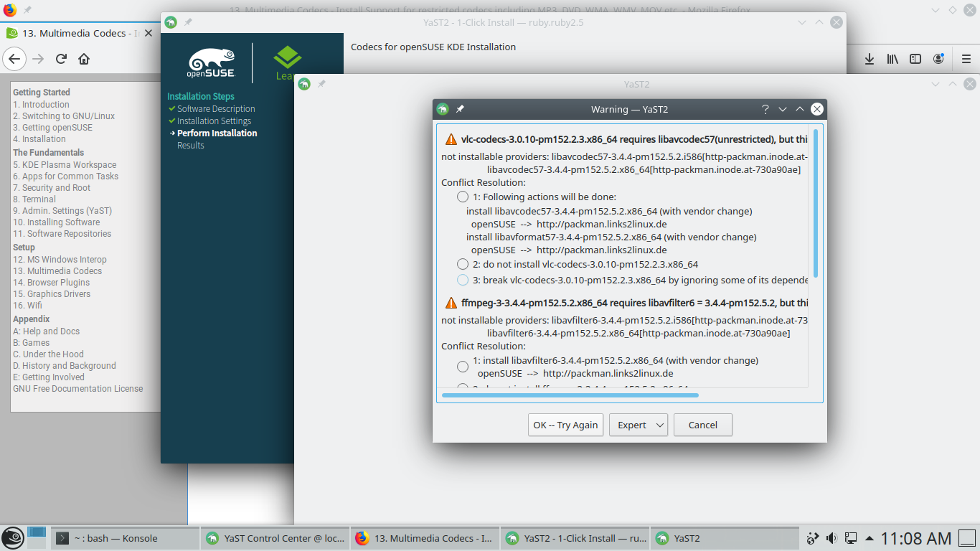
Task: Close the Multimedia Codecs Firefox tab
Action: click(x=149, y=33)
